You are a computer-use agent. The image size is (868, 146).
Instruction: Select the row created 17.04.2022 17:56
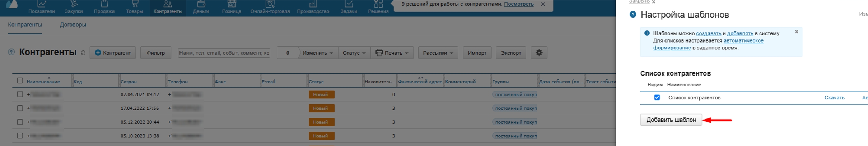click(x=20, y=108)
